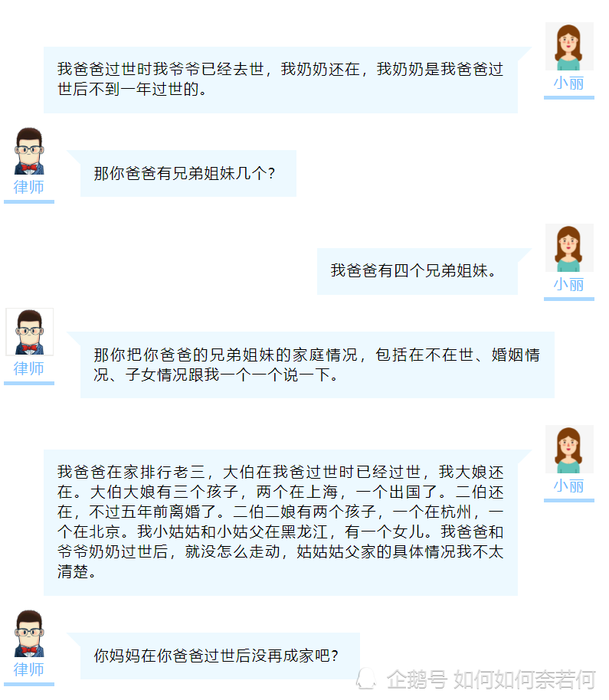
Task: Select the reply 我爸爸有四个兄弟姐妹
Action: click(x=417, y=271)
